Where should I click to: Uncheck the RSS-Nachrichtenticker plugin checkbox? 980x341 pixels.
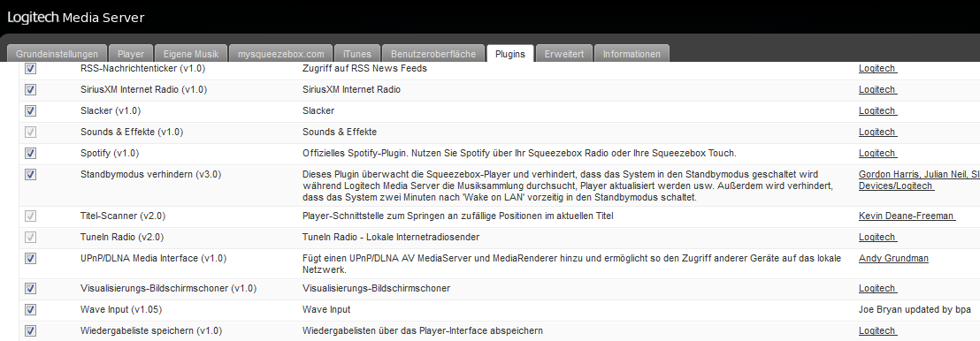30,69
